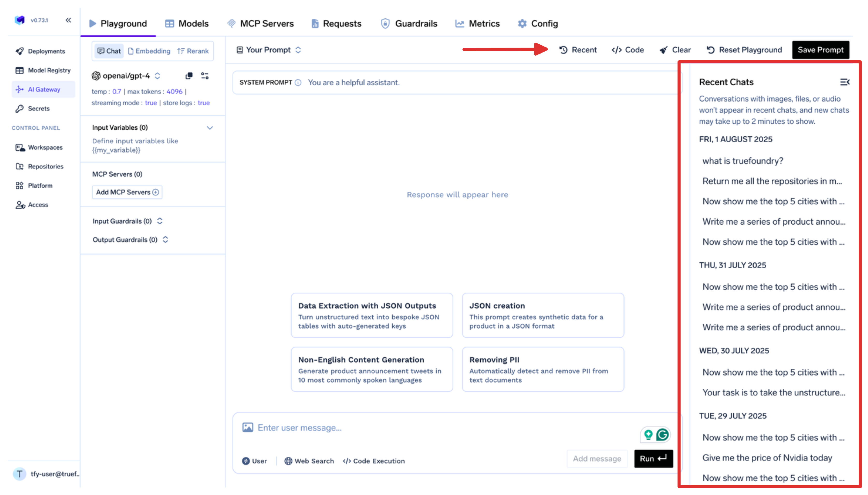This screenshot has height=495, width=868.
Task: Switch to Models tab
Action: coord(186,24)
